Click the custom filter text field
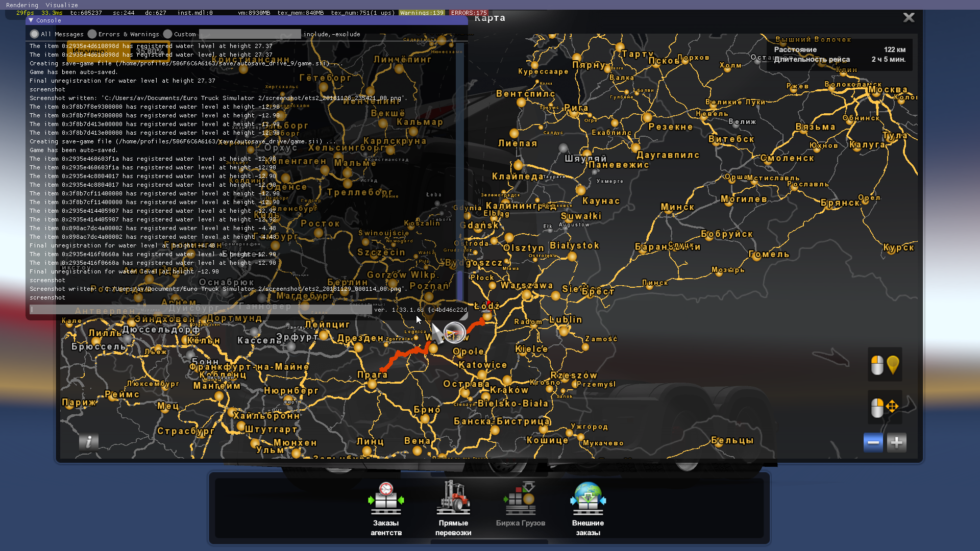The height and width of the screenshot is (551, 980). [250, 34]
